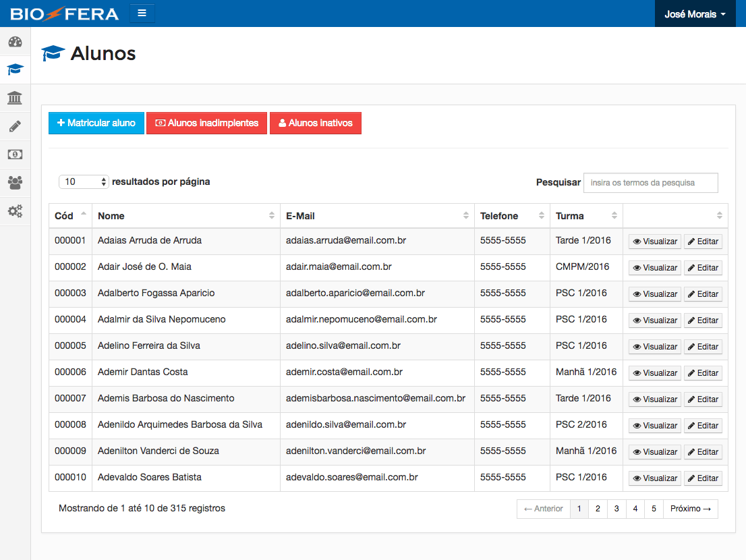This screenshot has height=560, width=746.
Task: Click the BIOSFERA logo
Action: [x=65, y=13]
